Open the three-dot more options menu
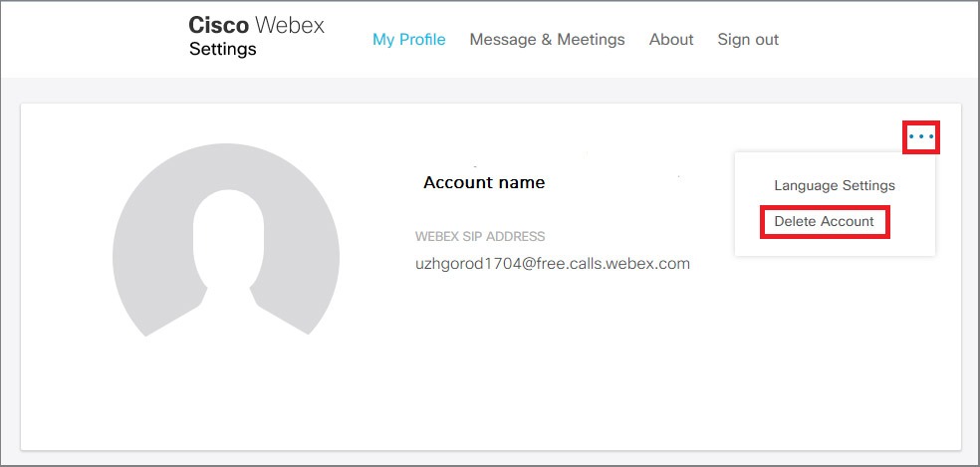The image size is (980, 467). [921, 136]
